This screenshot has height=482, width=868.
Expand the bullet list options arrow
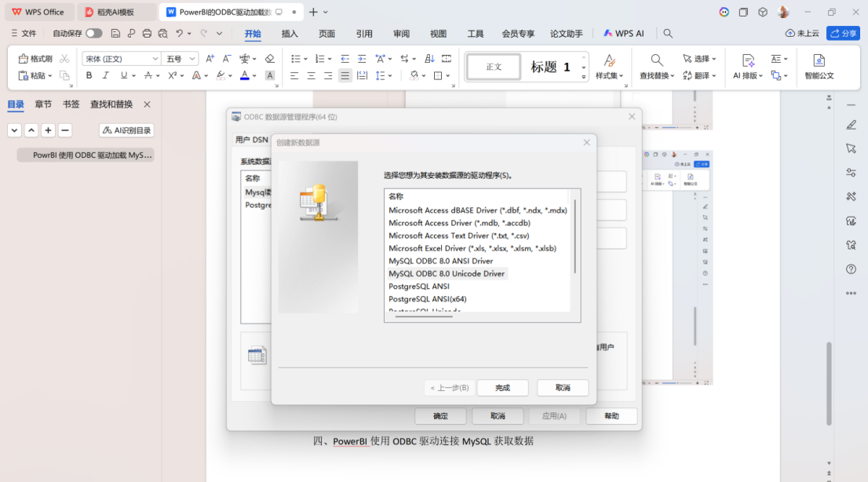(305, 60)
